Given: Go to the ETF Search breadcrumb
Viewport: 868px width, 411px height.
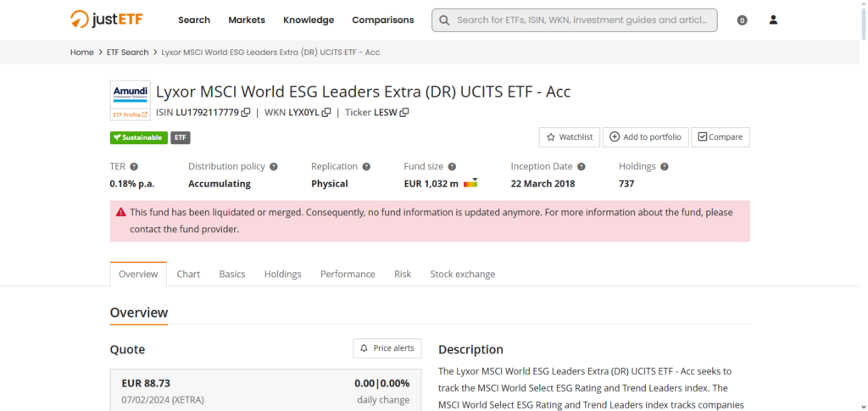Looking at the screenshot, I should click(128, 52).
